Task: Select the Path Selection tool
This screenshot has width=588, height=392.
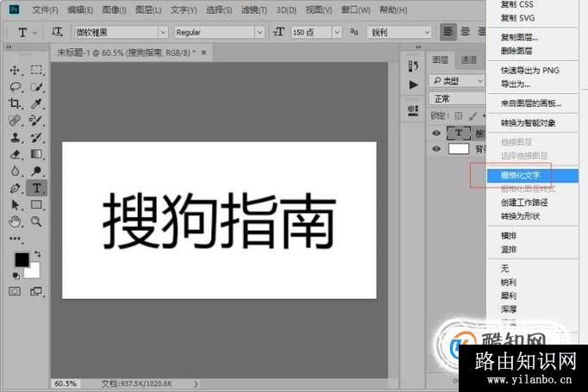Action: pos(15,205)
